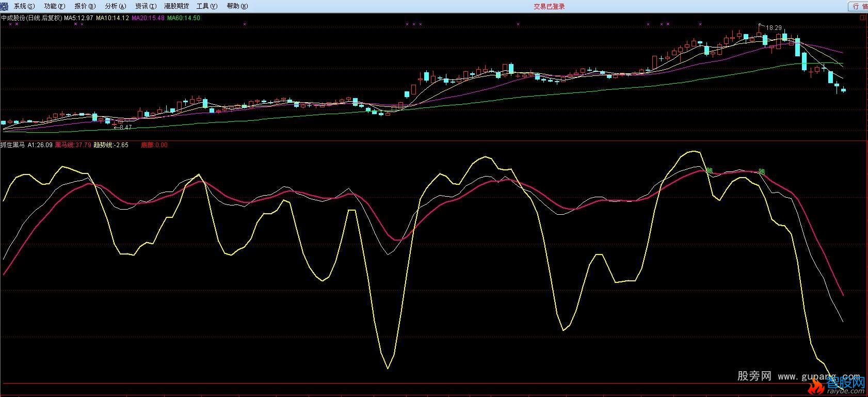Click the small red square icon below 行情 button
Screen dimensions: 868x397
click(x=864, y=17)
